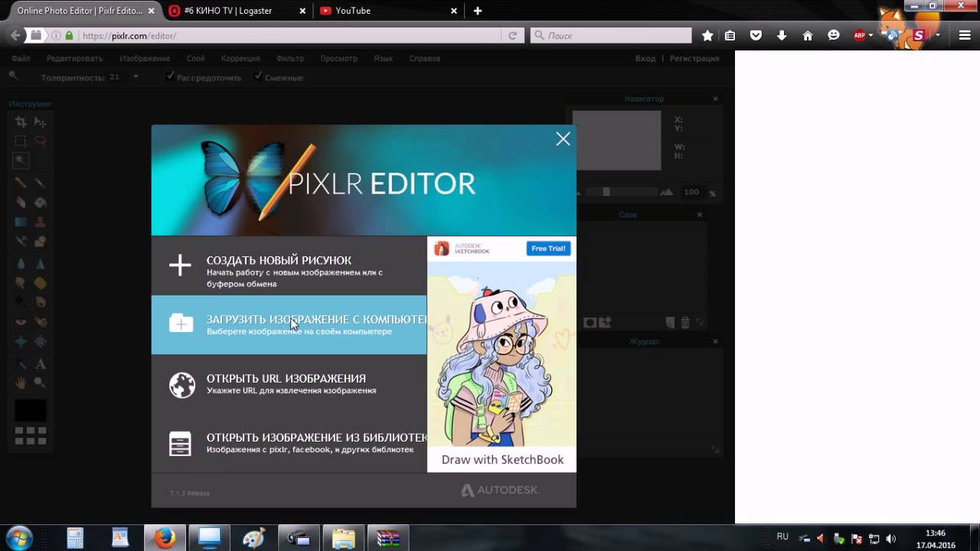Viewport: 980px width, 551px height.
Task: Select the Text tool
Action: pyautogui.click(x=40, y=364)
